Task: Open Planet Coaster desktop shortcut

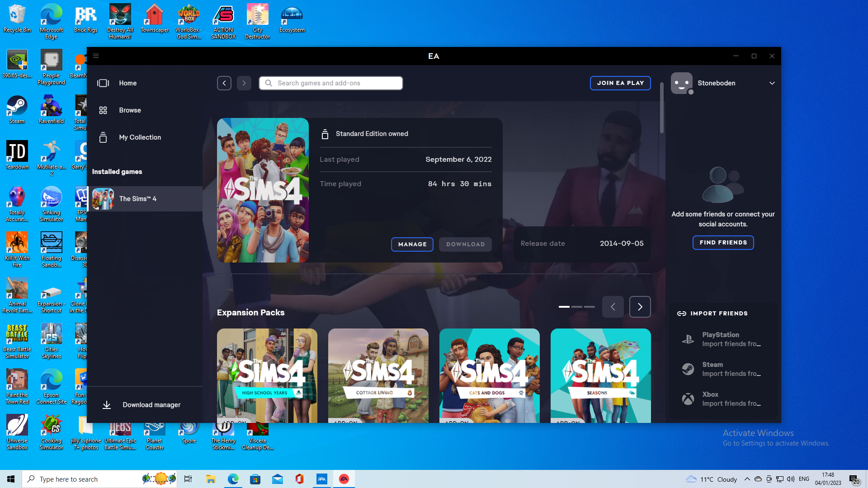Action: (155, 436)
